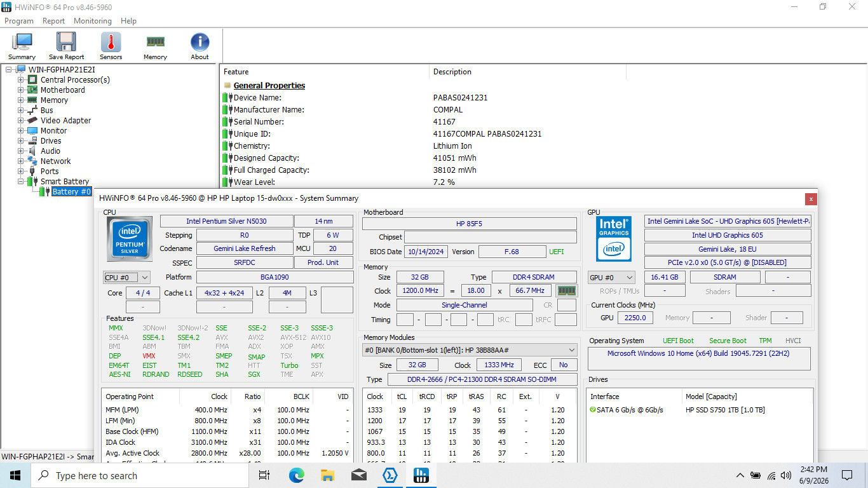Screen dimensions: 868x488
Task: Click the green SATA drive status icon
Action: pos(592,410)
